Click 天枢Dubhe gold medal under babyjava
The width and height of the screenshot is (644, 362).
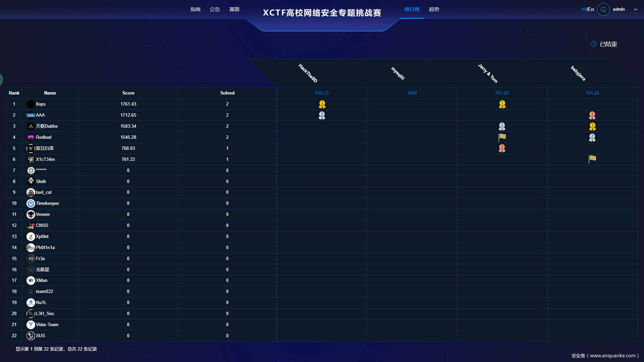(x=592, y=126)
